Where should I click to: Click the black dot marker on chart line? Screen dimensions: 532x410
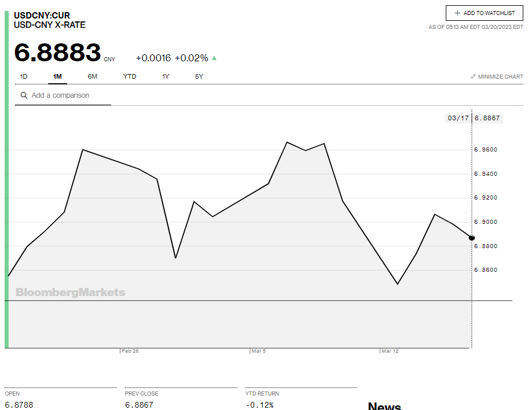(472, 238)
